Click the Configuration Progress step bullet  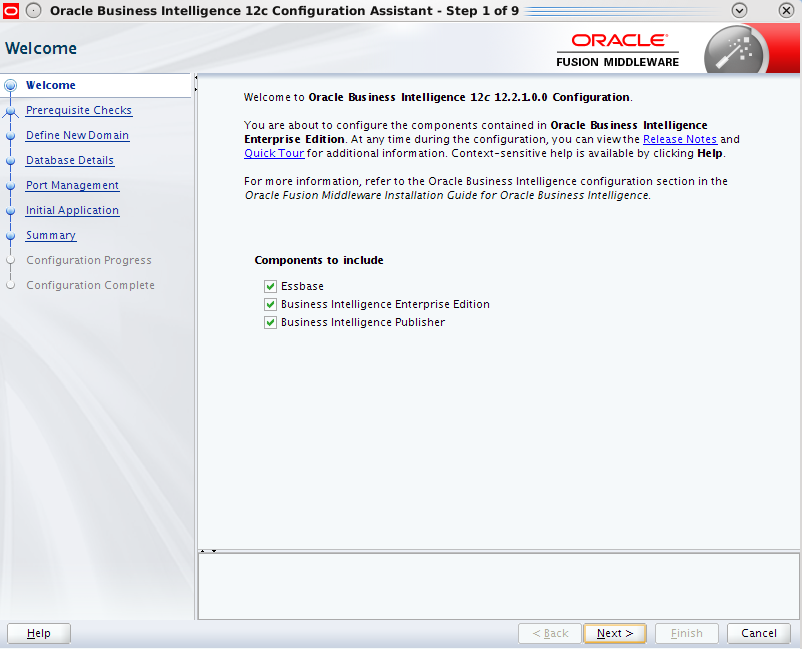11,260
